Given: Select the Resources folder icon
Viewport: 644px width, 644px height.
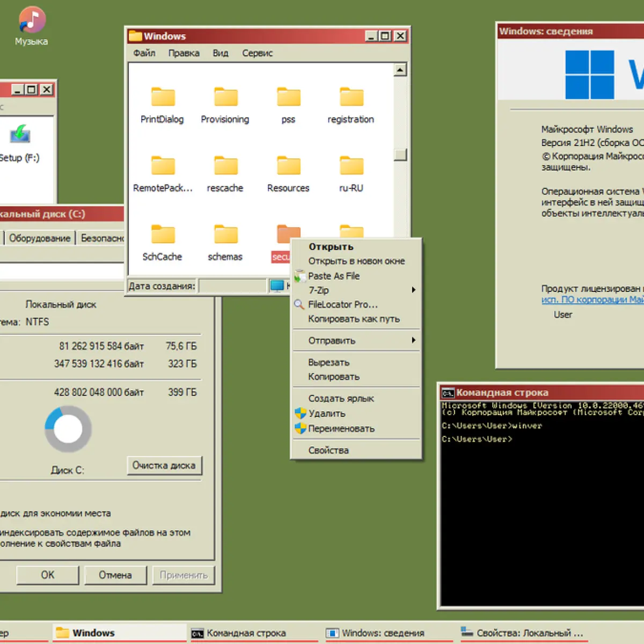Looking at the screenshot, I should pyautogui.click(x=289, y=166).
